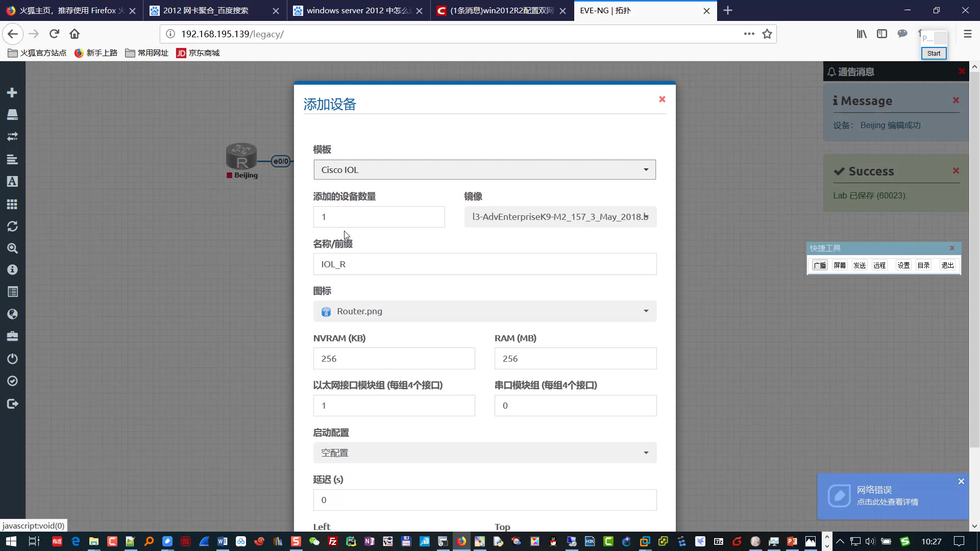
Task: Click the logout icon in sidebar
Action: [12, 404]
